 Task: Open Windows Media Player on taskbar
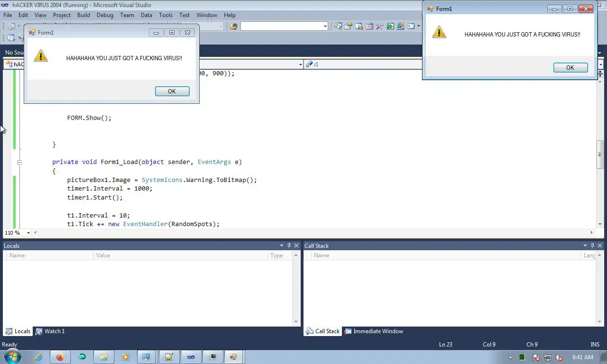coord(125,357)
